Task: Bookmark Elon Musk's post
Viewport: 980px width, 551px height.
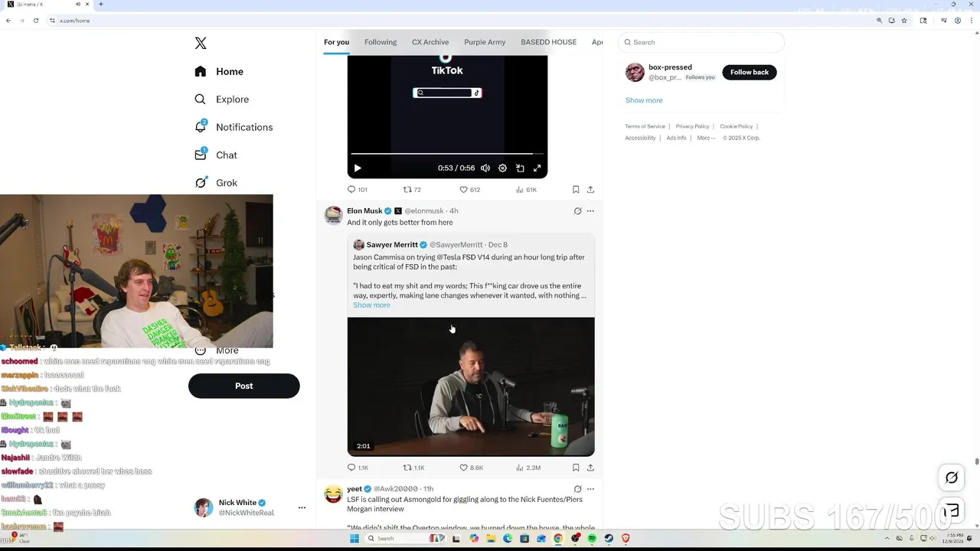Action: tap(576, 468)
